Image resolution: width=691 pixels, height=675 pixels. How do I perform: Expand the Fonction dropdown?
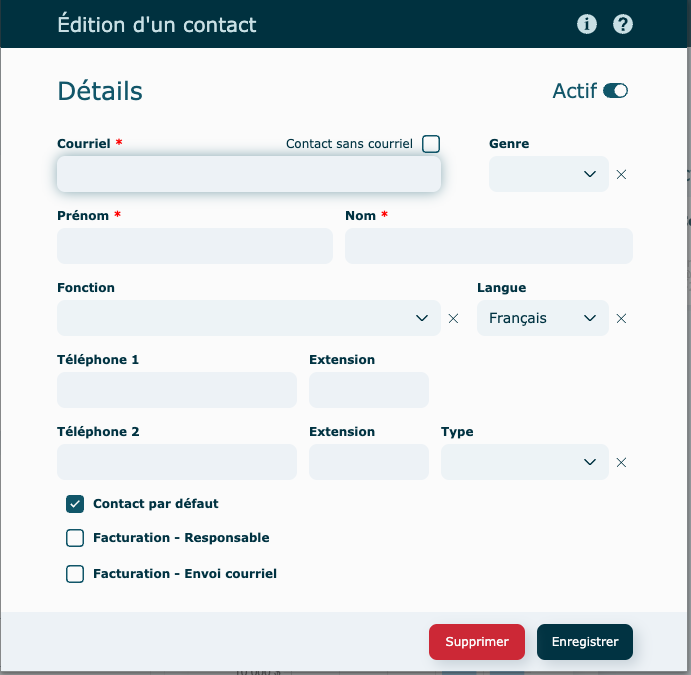click(248, 318)
